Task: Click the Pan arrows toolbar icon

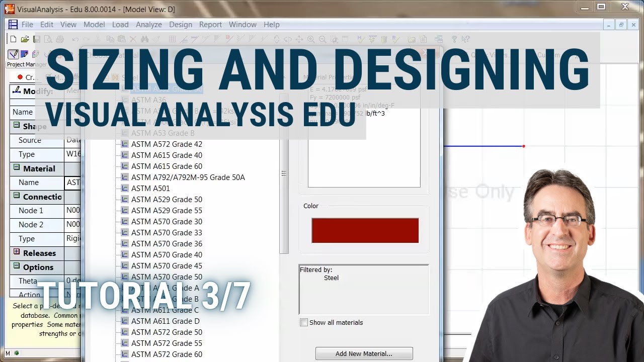Action: [x=299, y=39]
